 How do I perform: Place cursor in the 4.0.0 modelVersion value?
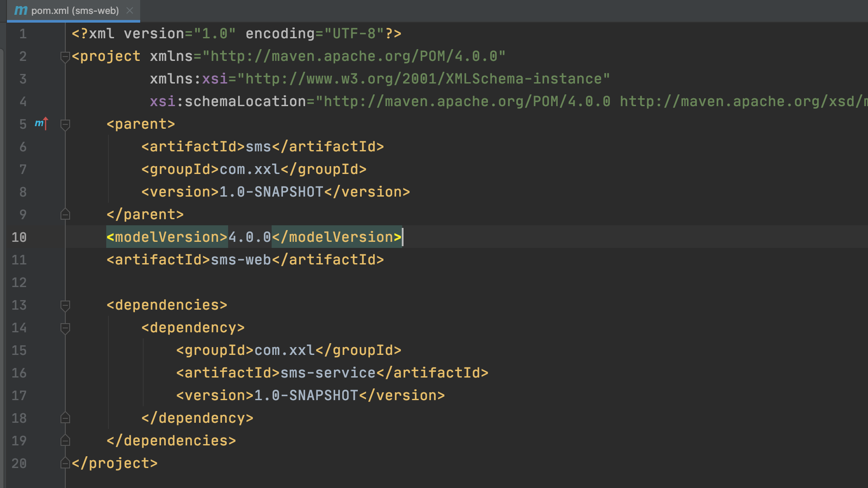(249, 237)
